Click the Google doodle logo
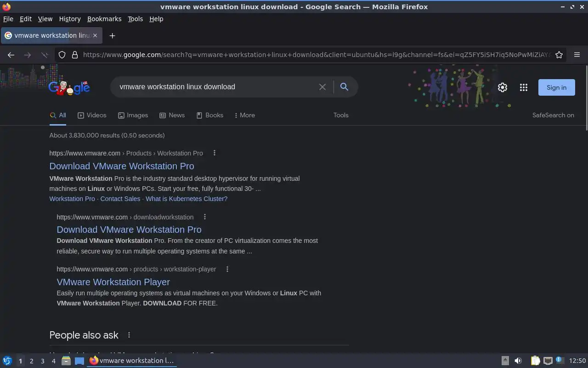This screenshot has height=368, width=588. pyautogui.click(x=69, y=87)
